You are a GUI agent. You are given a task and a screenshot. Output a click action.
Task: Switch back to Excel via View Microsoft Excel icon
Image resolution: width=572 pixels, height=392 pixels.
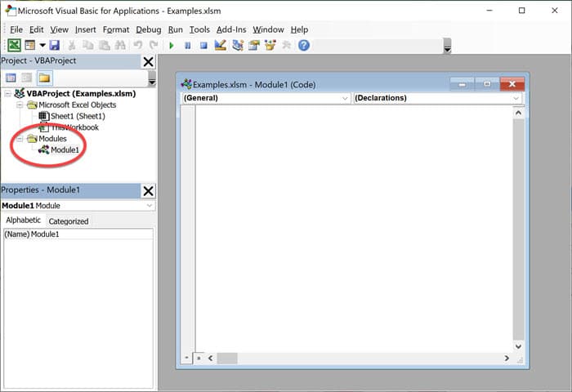[14, 45]
